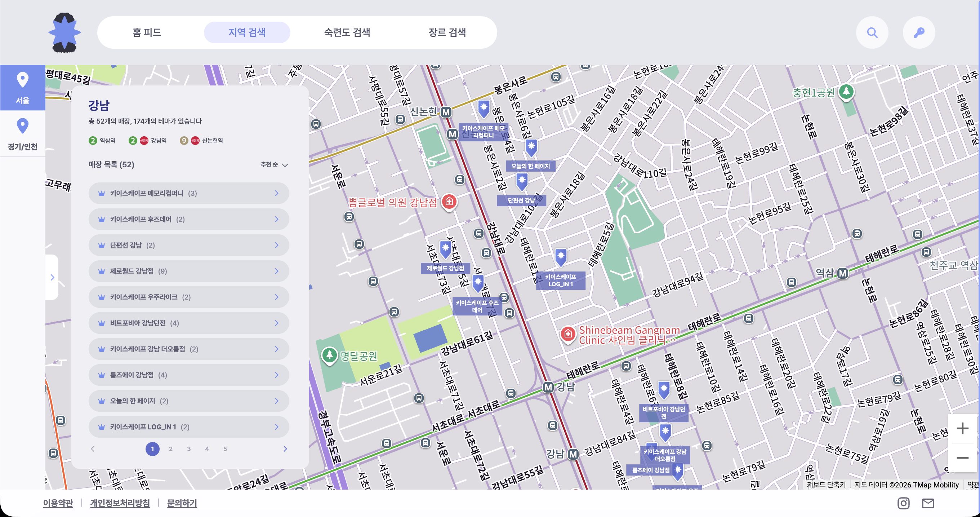Select page 1 in pagination

coord(152,449)
